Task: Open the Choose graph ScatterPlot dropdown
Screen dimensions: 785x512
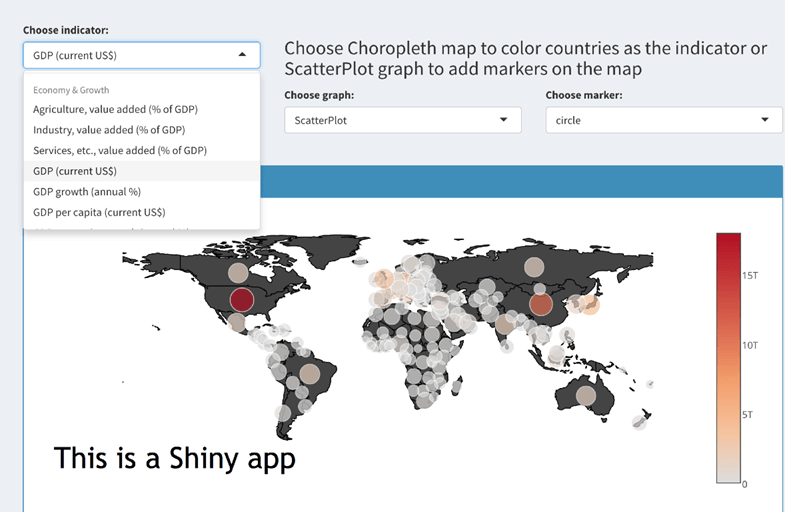Action: [402, 120]
